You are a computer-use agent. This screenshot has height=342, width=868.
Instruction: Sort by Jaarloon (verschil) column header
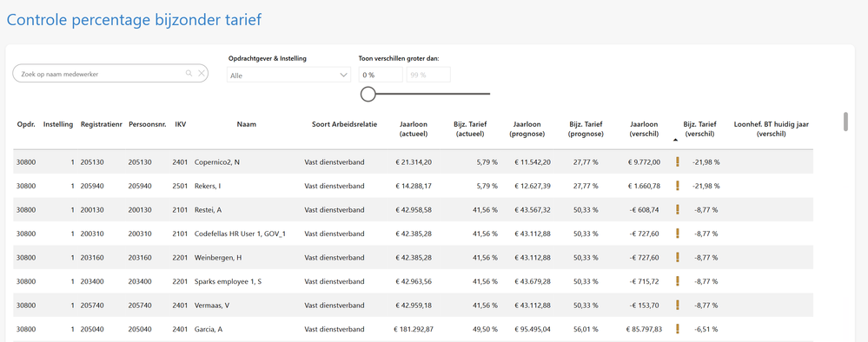645,129
